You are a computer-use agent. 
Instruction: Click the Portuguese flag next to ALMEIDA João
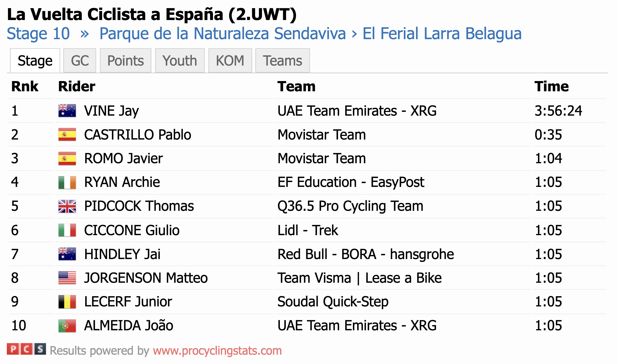67,326
